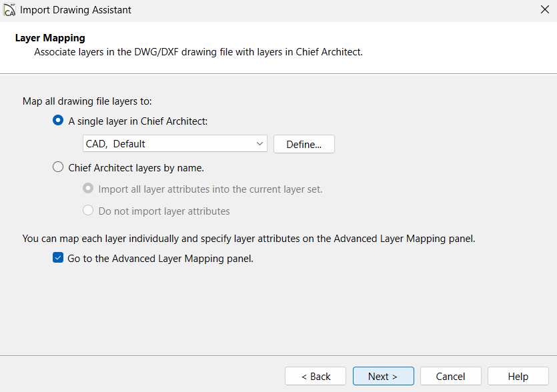Select 'Import all layer attributes' radio button

click(x=88, y=189)
